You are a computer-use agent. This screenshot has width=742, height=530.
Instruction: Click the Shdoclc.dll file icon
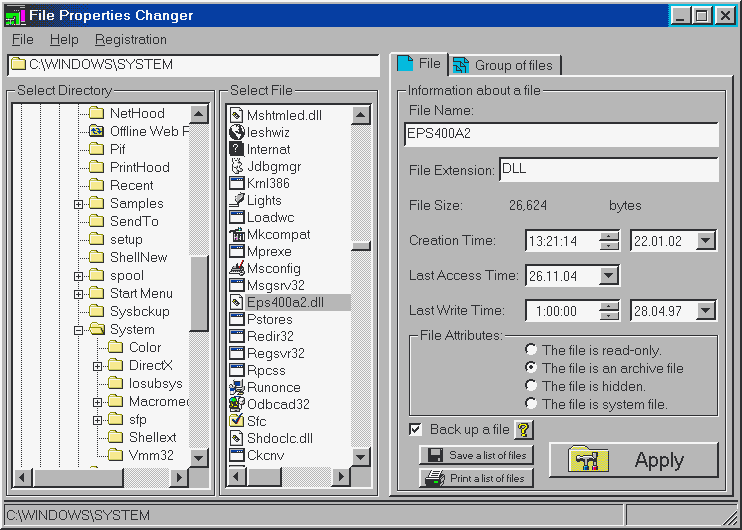coord(236,438)
